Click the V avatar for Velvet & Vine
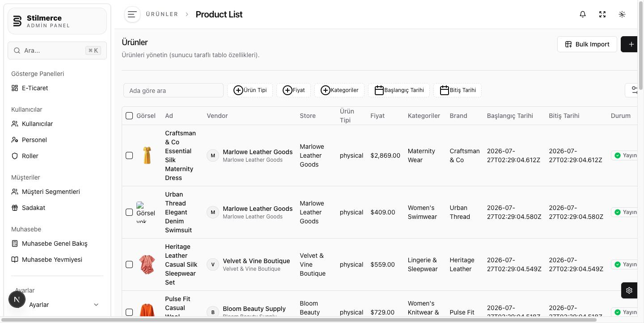The width and height of the screenshot is (644, 323). point(213,264)
